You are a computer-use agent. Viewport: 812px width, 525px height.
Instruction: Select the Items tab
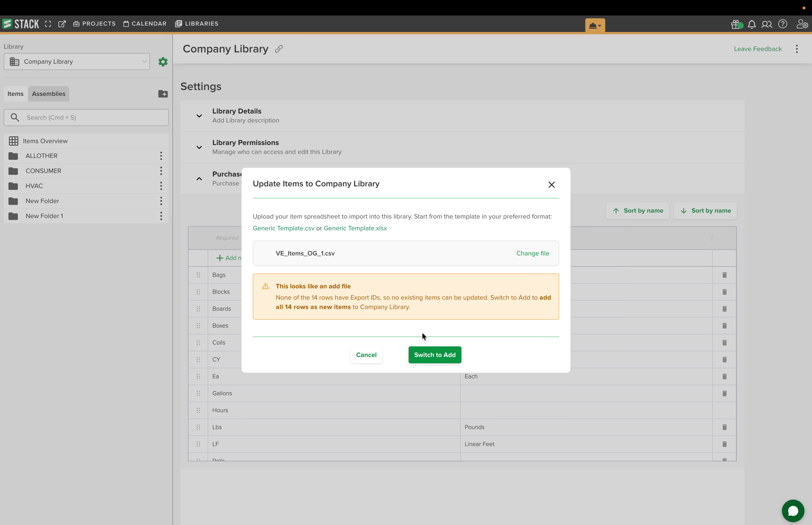[x=16, y=94]
